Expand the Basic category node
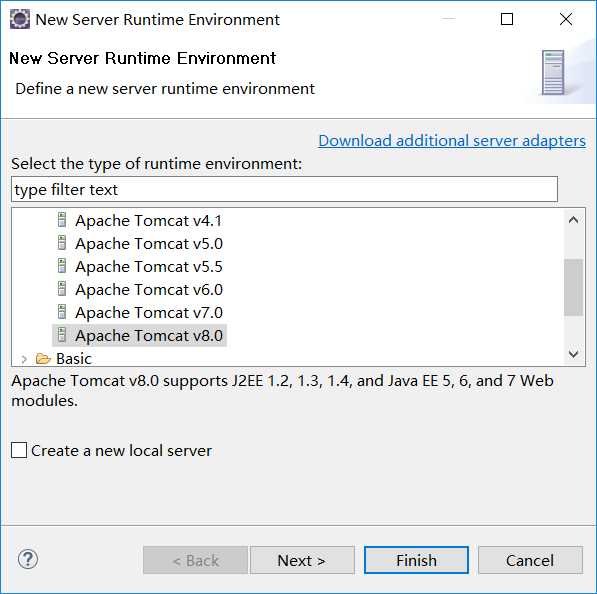597x594 pixels. (24, 359)
